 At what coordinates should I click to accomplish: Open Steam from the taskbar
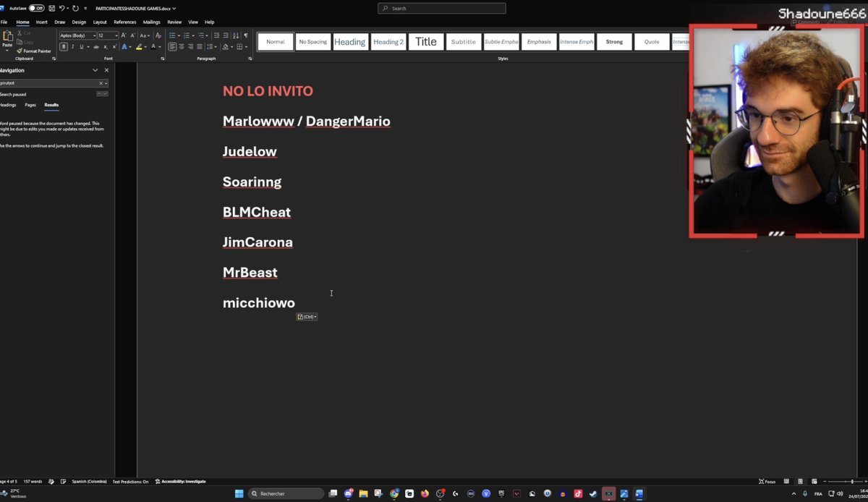593,493
